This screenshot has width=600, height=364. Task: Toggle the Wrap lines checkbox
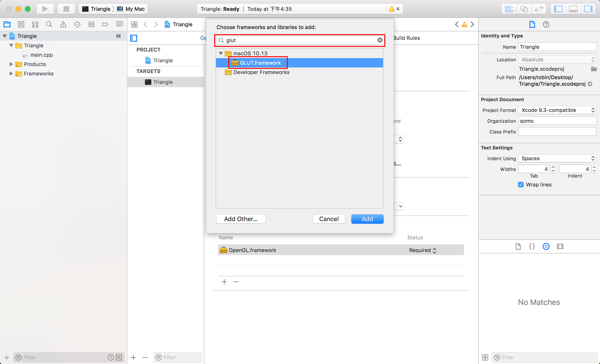[521, 185]
